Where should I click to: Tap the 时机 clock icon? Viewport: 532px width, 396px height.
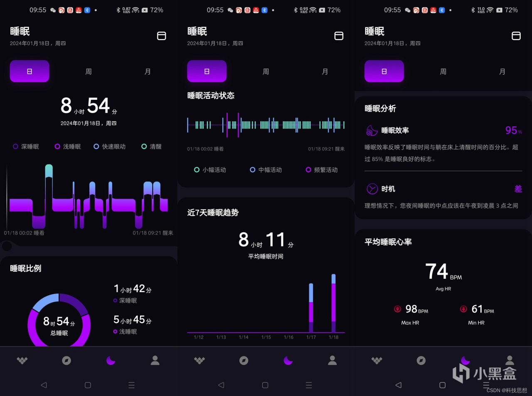(x=372, y=189)
